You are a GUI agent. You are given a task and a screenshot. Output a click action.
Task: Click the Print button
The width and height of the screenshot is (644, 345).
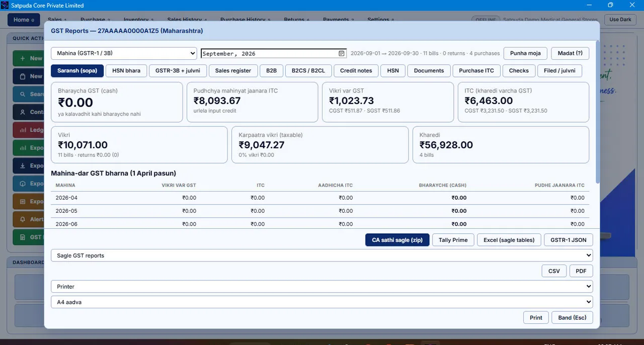(x=536, y=318)
